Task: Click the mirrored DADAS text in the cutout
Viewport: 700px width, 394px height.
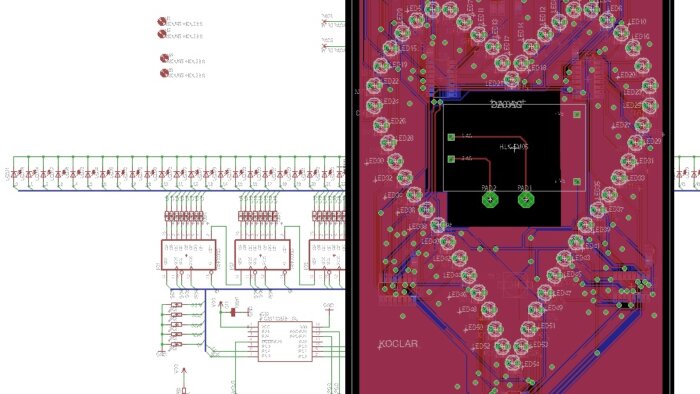Action: (507, 104)
